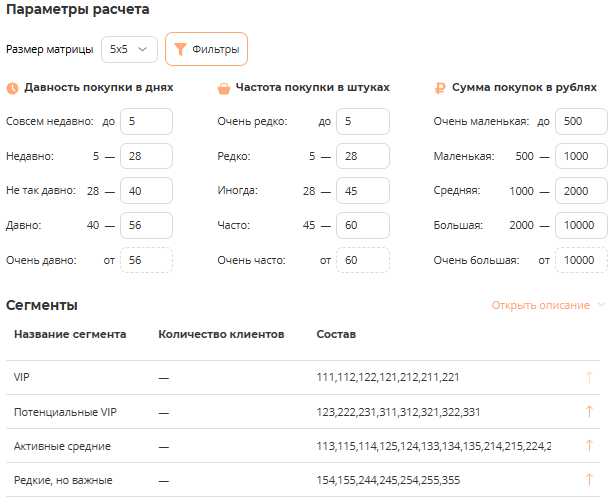Click the up arrow for Активные средние

589,446
